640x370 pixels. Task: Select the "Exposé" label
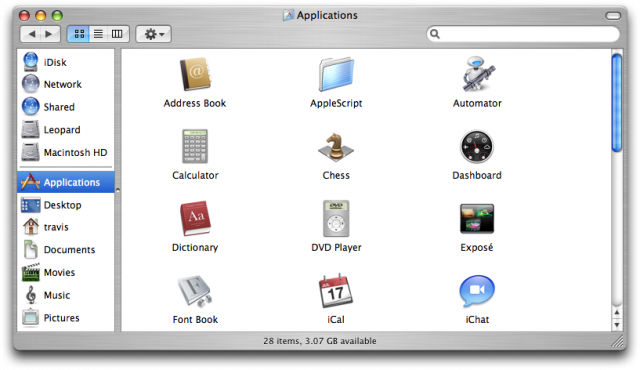pyautogui.click(x=477, y=248)
